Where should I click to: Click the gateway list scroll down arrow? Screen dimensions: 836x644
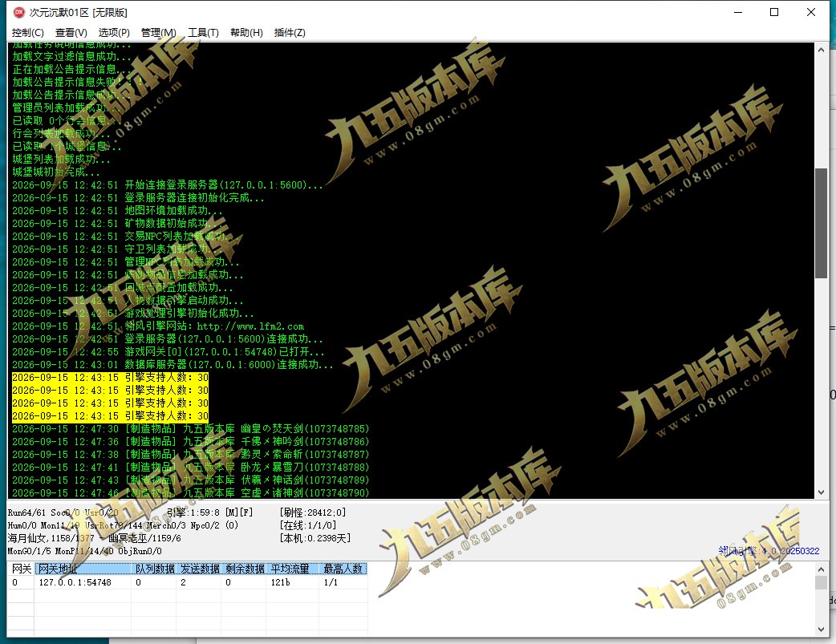point(821,630)
